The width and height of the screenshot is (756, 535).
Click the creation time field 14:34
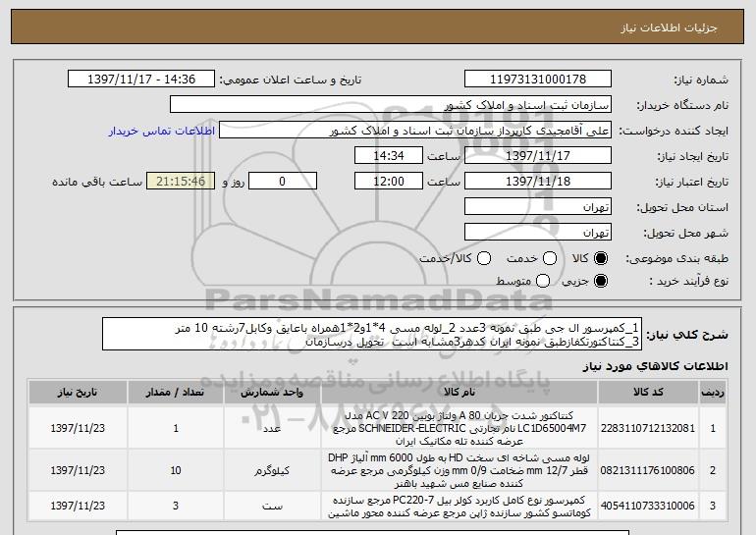click(x=389, y=156)
